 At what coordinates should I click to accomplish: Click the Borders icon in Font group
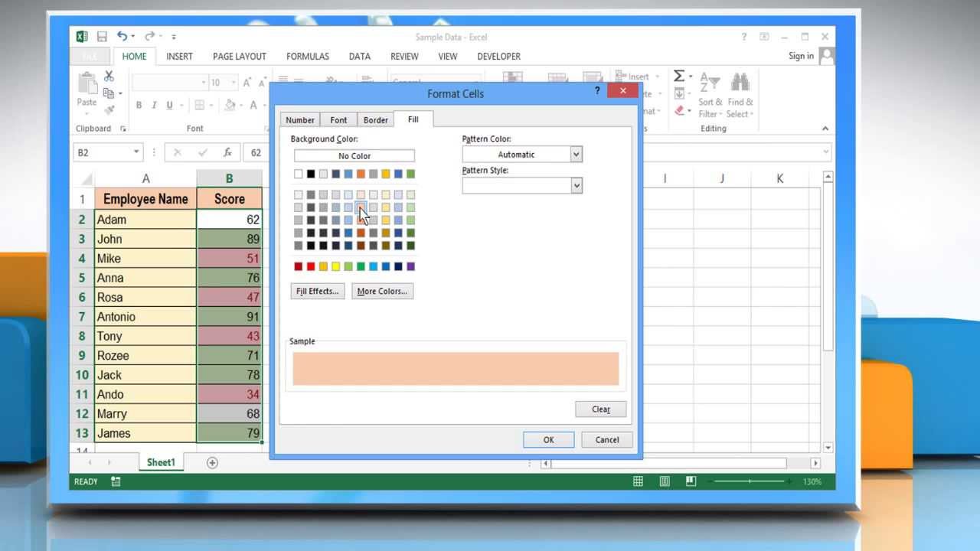tap(199, 106)
